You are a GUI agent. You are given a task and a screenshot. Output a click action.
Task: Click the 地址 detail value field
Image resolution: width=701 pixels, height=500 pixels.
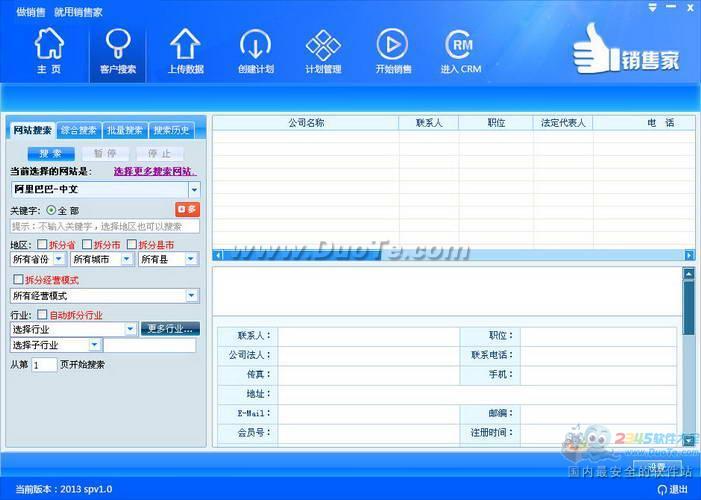(x=477, y=394)
